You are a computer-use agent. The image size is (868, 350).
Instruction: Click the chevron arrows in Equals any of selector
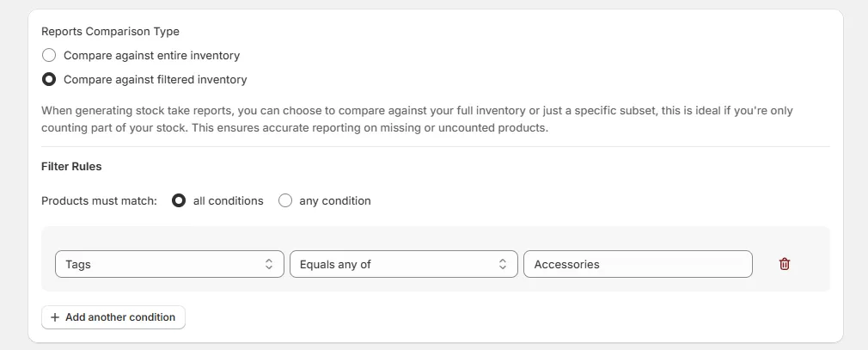[502, 264]
